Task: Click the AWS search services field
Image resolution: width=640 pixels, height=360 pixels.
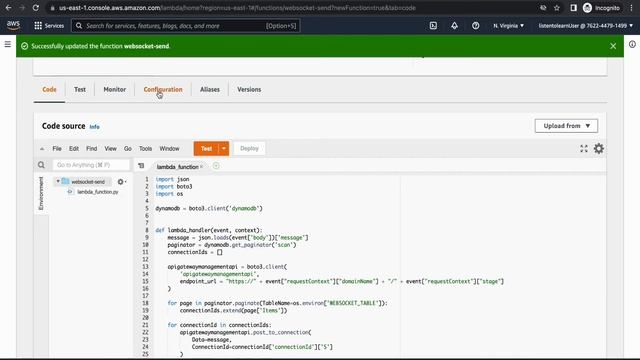Action: (186, 26)
